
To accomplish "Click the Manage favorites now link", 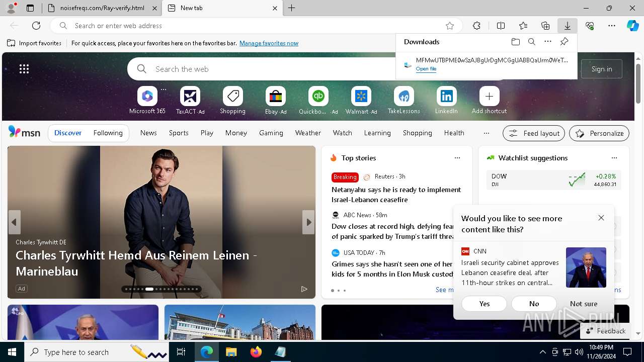I will [269, 43].
